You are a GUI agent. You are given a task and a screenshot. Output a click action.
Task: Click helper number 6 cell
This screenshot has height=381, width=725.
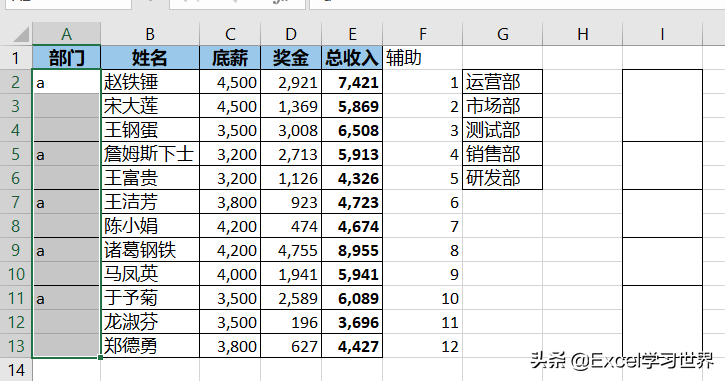pos(423,202)
